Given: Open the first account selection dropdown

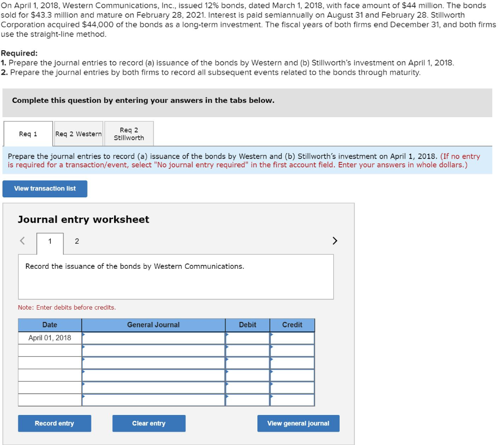Looking at the screenshot, I should tap(153, 338).
